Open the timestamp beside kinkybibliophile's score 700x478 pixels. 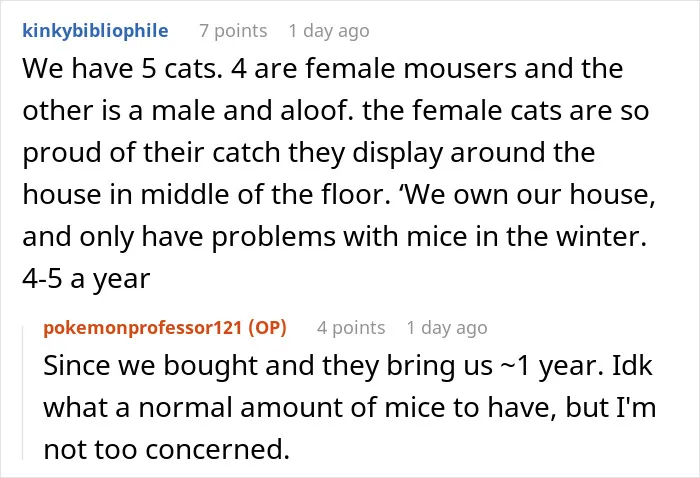coord(329,31)
